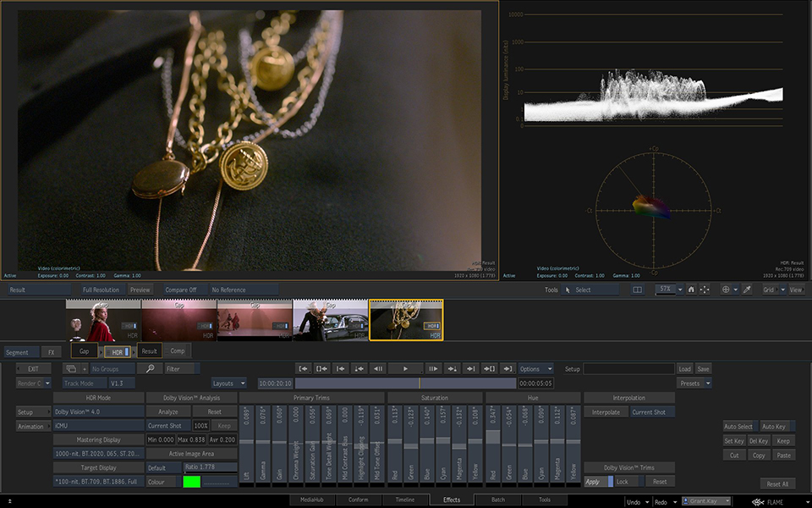The width and height of the screenshot is (812, 508).
Task: Open the Layouts dropdown
Action: pos(228,384)
